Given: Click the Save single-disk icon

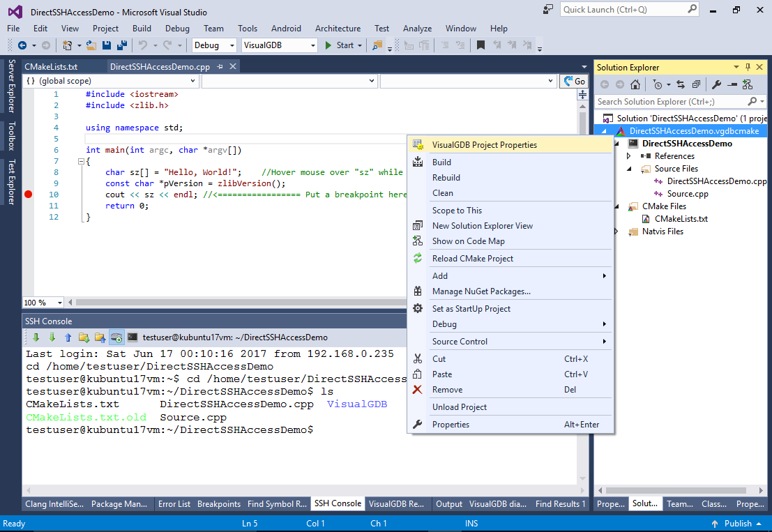Looking at the screenshot, I should pos(106,45).
